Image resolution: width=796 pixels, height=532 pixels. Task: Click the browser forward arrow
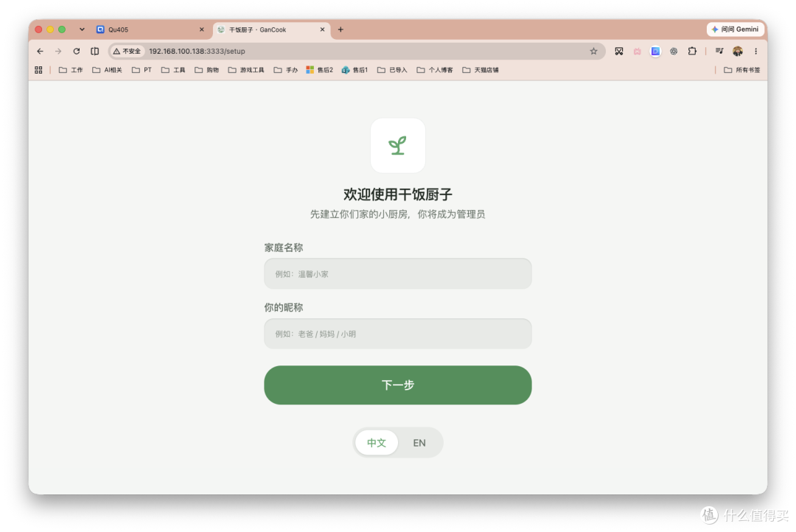[58, 52]
